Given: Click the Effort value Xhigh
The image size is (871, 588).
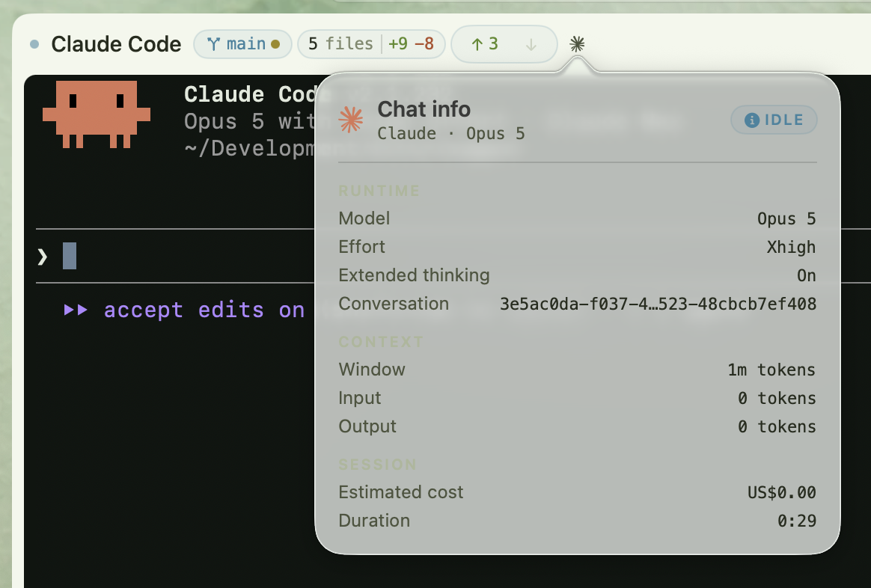Looking at the screenshot, I should click(x=792, y=247).
